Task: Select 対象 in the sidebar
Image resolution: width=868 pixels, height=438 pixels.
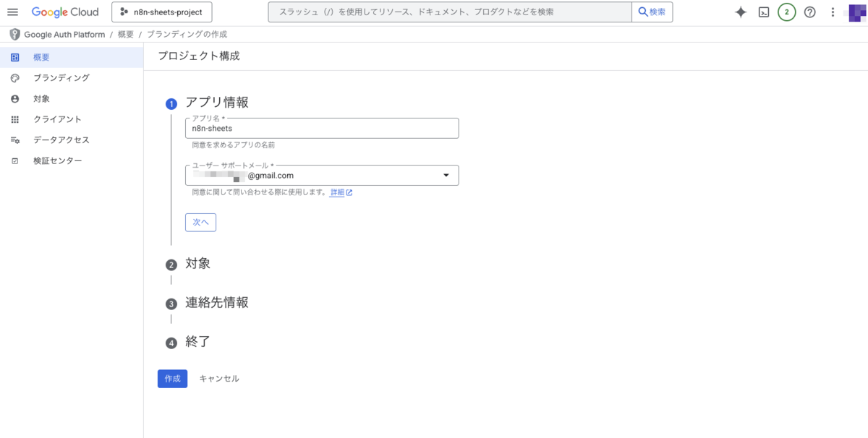Action: (x=72, y=99)
